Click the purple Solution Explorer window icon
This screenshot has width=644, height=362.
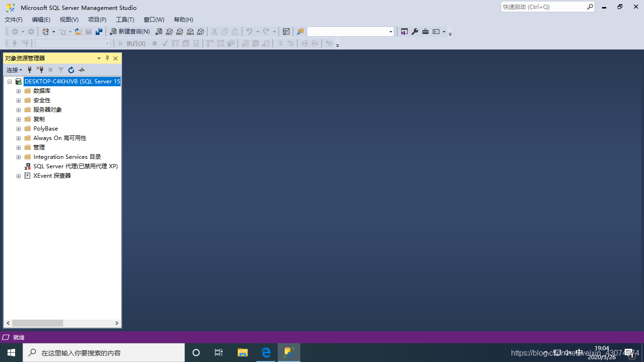[404, 32]
